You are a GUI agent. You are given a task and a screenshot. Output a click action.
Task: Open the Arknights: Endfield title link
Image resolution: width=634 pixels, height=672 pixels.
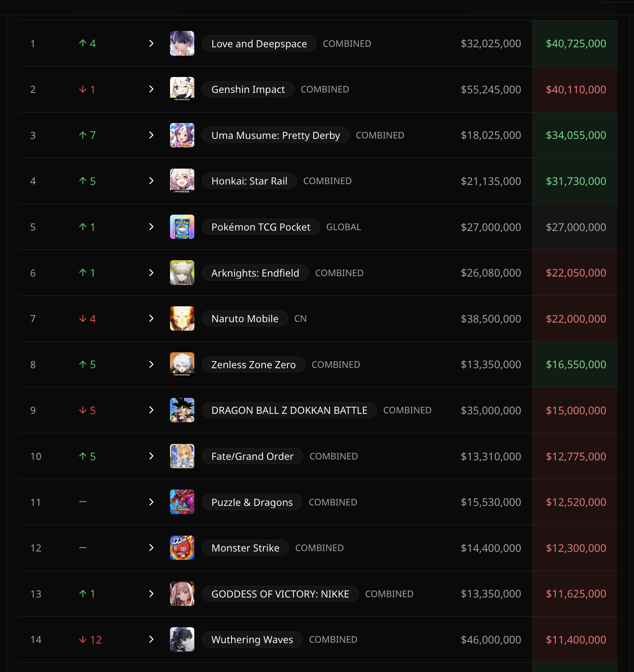pyautogui.click(x=255, y=273)
